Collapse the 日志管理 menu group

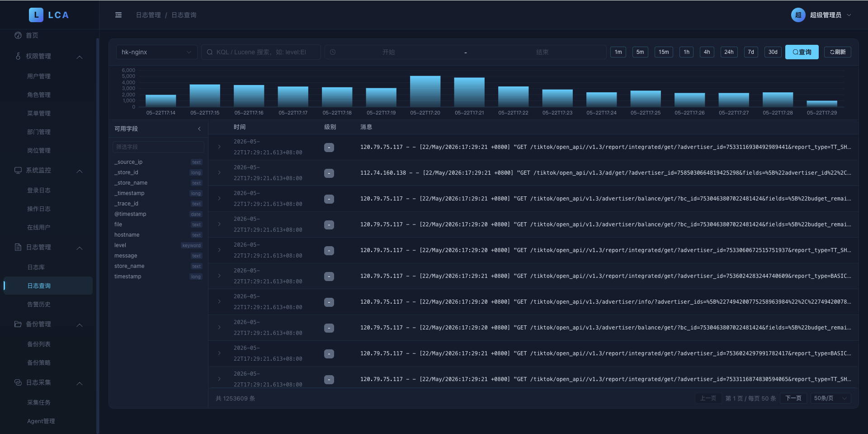tap(80, 248)
